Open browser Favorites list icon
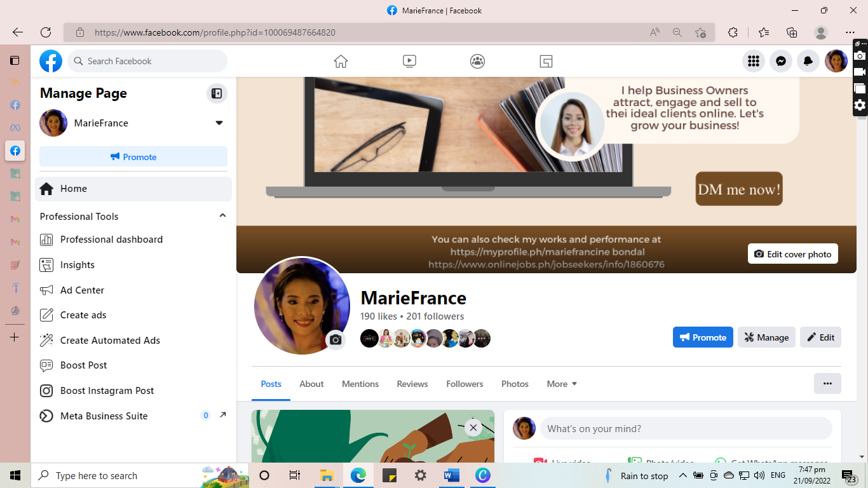 click(x=764, y=32)
